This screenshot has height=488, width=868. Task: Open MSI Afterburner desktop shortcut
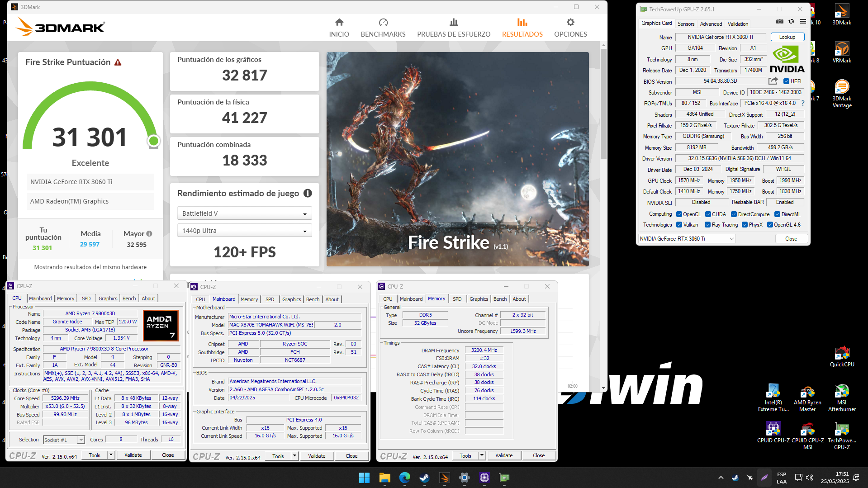click(842, 398)
